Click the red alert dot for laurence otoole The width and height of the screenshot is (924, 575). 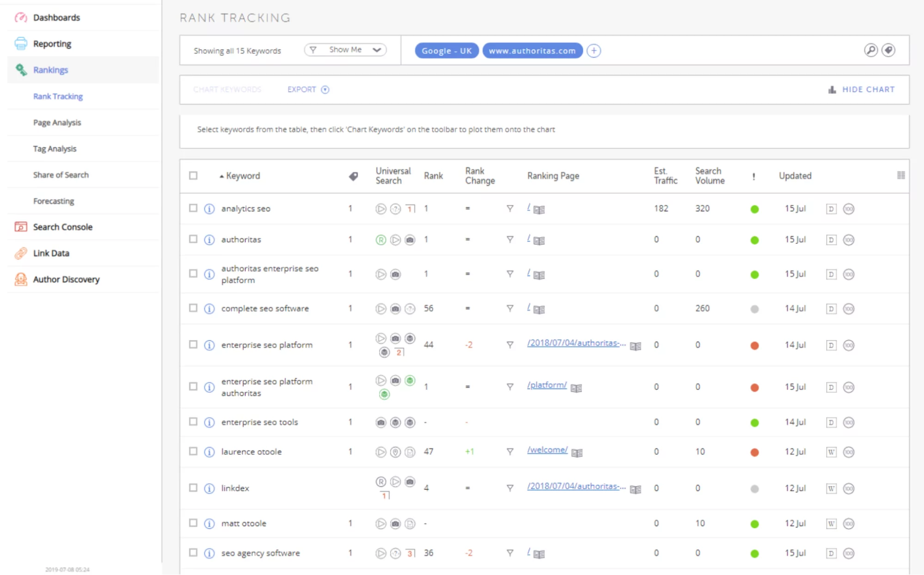coord(754,452)
